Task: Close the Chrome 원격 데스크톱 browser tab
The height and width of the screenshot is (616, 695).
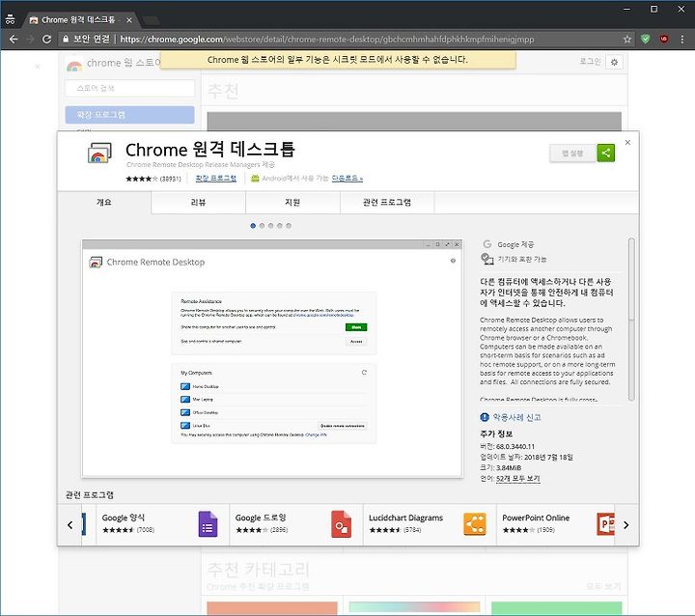Action: (129, 20)
